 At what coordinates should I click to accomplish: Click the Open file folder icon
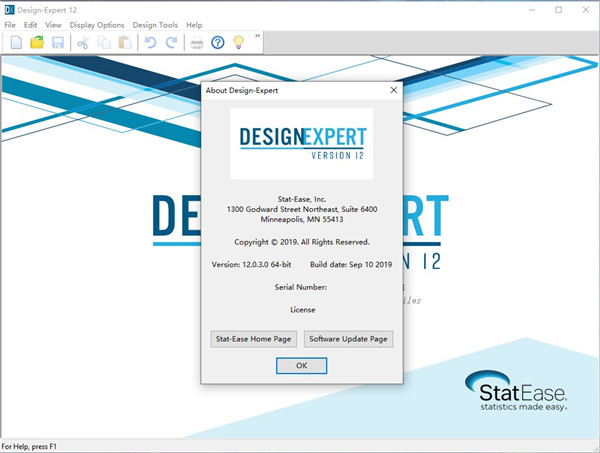pos(37,42)
